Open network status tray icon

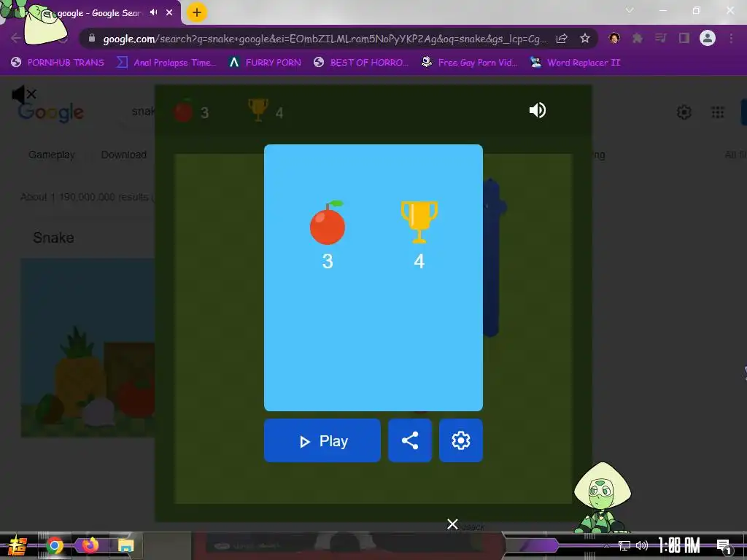coord(624,545)
